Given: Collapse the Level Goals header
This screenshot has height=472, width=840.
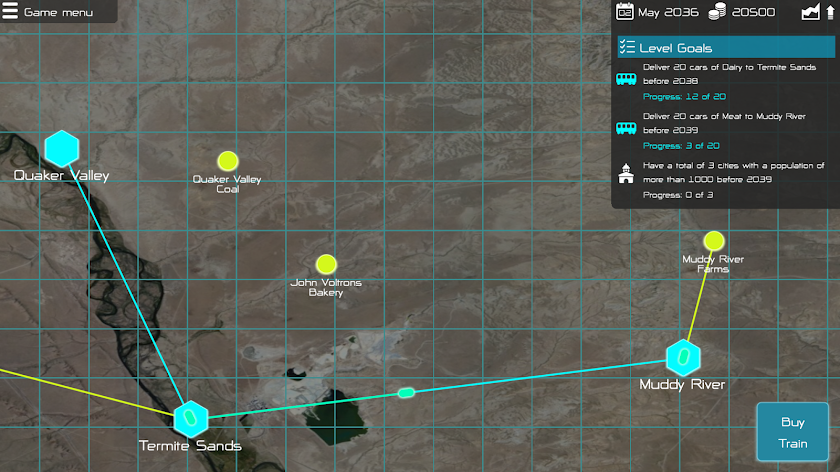Looking at the screenshot, I should 726,47.
